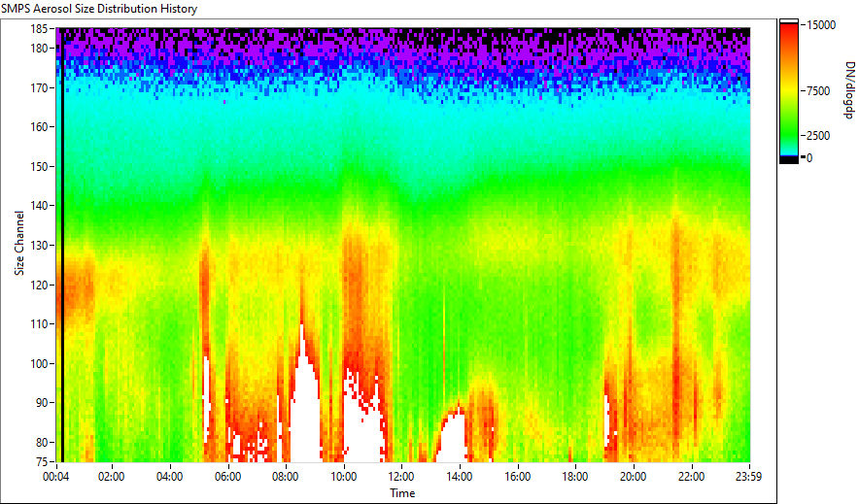The height and width of the screenshot is (504, 859).
Task: Click the 75 size channel tick
Action: tap(42, 462)
